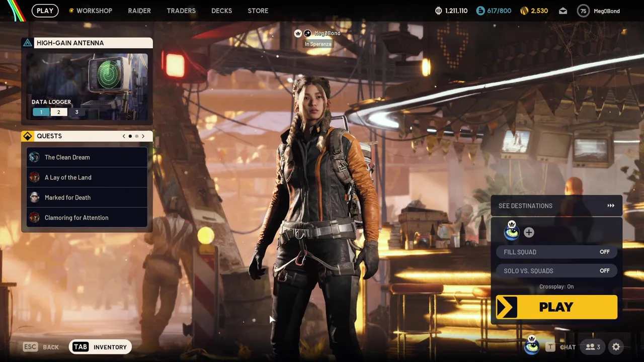Click the level 75 badge circle
Image resolution: width=644 pixels, height=362 pixels.
point(583,11)
